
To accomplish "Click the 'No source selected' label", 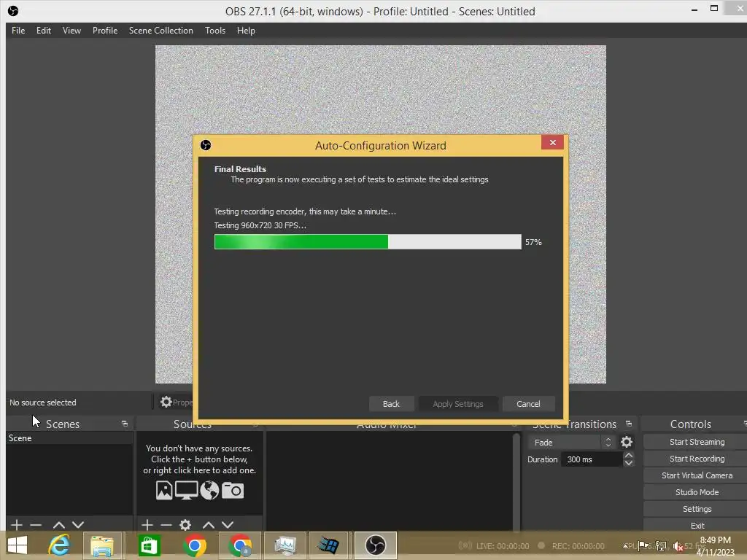I will coord(43,402).
